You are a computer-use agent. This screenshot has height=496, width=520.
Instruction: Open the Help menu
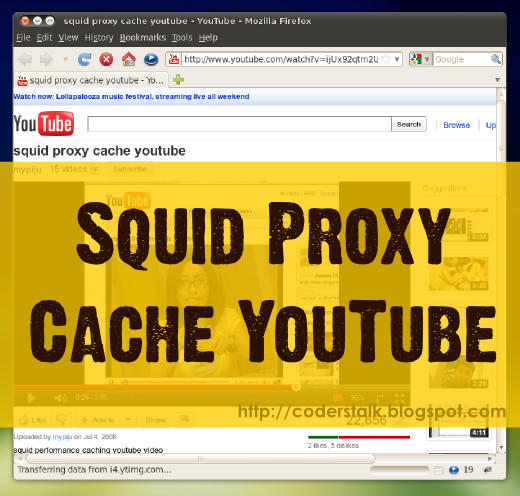[208, 38]
